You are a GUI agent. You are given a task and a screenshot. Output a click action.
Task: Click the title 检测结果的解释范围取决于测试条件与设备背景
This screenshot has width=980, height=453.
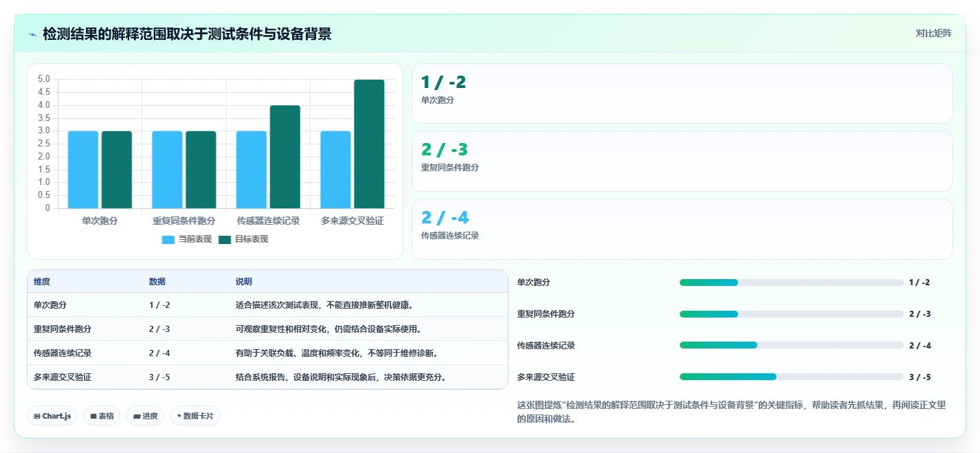[187, 34]
